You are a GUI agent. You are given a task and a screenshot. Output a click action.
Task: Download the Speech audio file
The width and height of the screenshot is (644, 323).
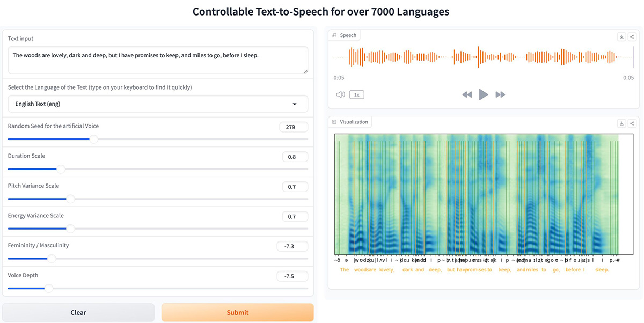pos(621,37)
